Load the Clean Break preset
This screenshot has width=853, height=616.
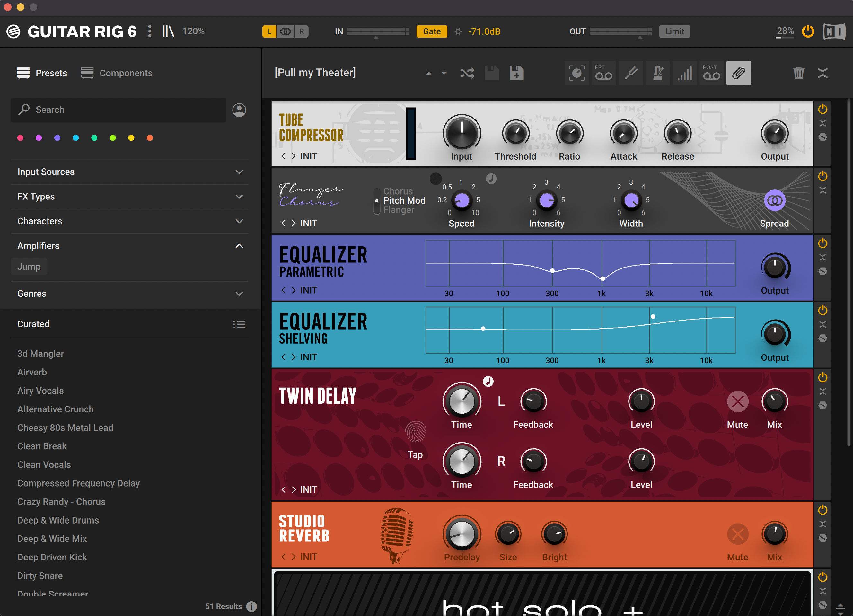(x=42, y=446)
